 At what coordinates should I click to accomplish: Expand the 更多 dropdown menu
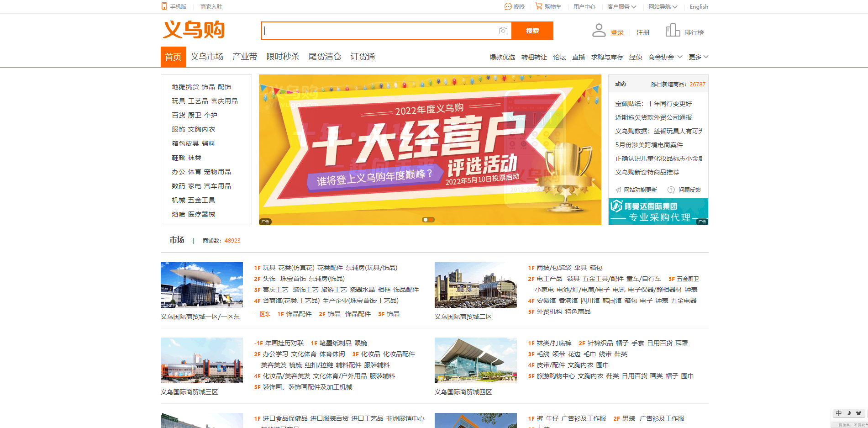click(x=698, y=57)
